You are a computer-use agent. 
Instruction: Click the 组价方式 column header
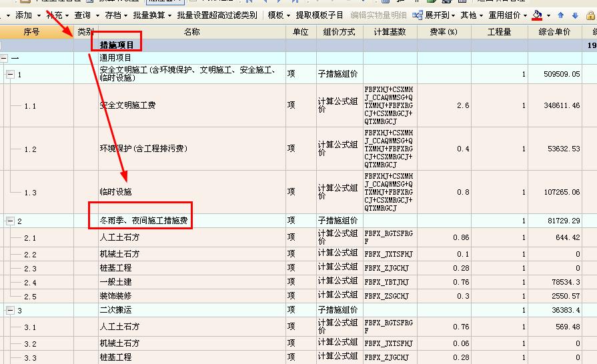click(x=340, y=32)
